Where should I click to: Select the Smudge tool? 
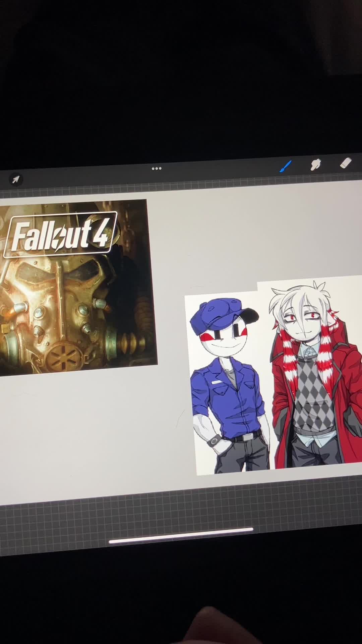tap(315, 164)
